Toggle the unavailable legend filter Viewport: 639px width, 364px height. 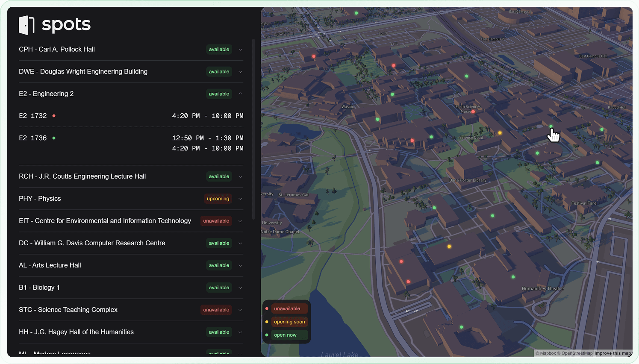287,308
